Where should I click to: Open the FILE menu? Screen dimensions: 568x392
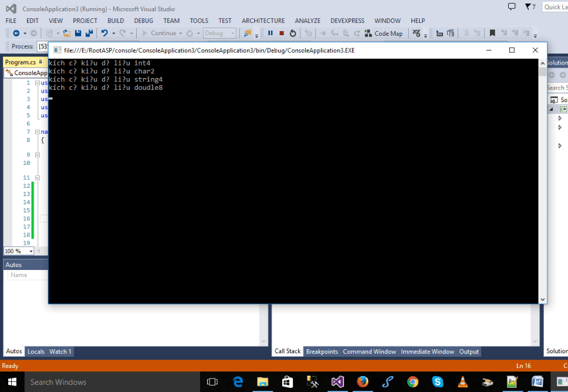coord(11,21)
